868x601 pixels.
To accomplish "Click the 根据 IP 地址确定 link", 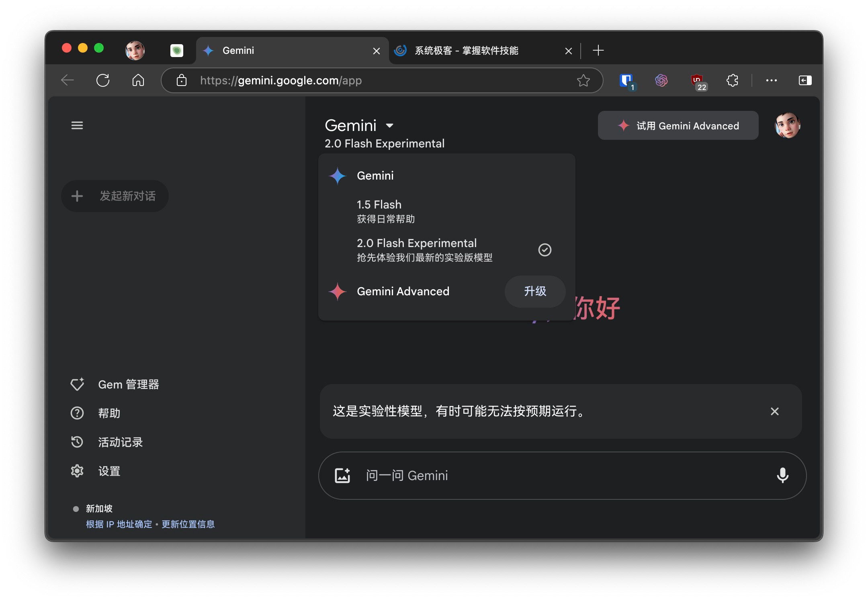I will click(x=119, y=524).
